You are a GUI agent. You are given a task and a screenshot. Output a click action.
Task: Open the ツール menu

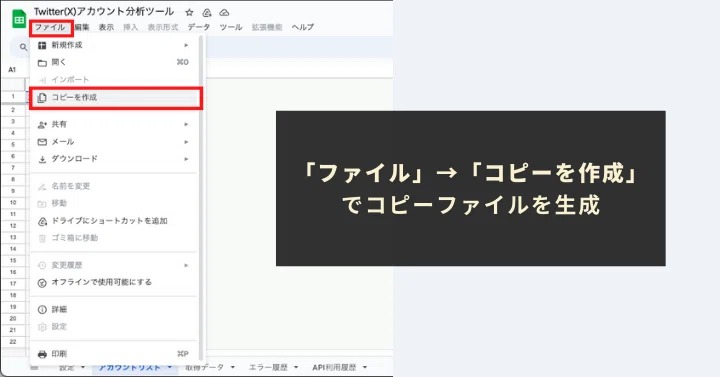coord(231,28)
